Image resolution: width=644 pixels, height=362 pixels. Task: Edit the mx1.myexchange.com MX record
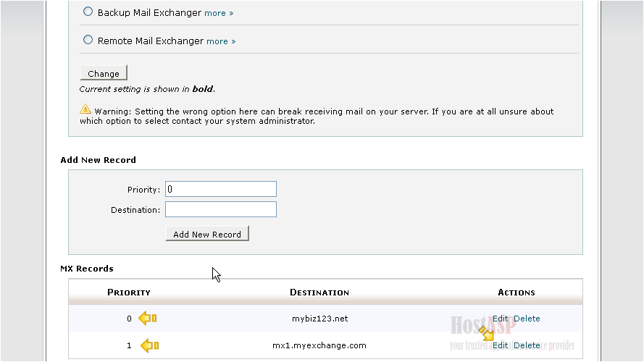tap(501, 345)
